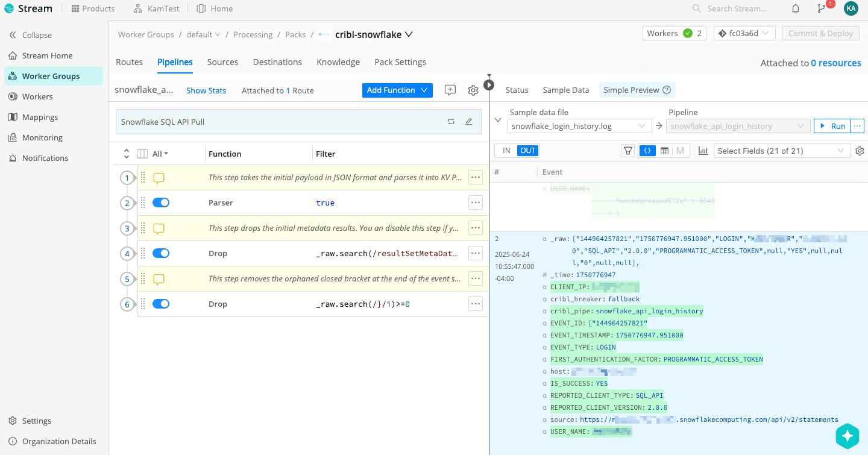The image size is (868, 455).
Task: Click the Show Stats link
Action: [x=206, y=90]
